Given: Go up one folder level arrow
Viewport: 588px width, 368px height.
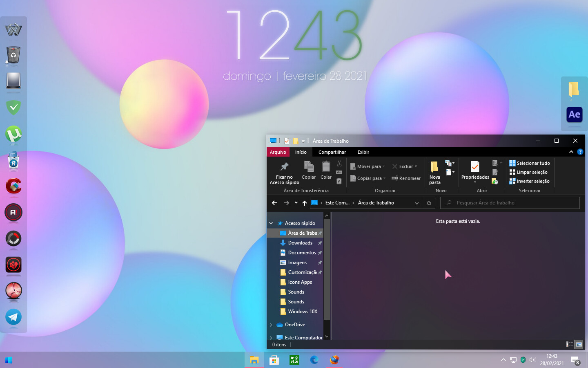Looking at the screenshot, I should point(305,203).
